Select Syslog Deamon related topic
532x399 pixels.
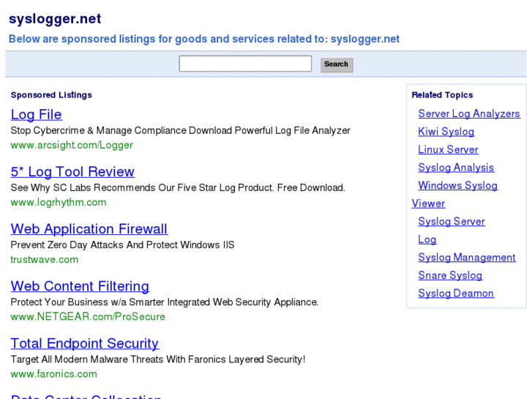click(456, 294)
